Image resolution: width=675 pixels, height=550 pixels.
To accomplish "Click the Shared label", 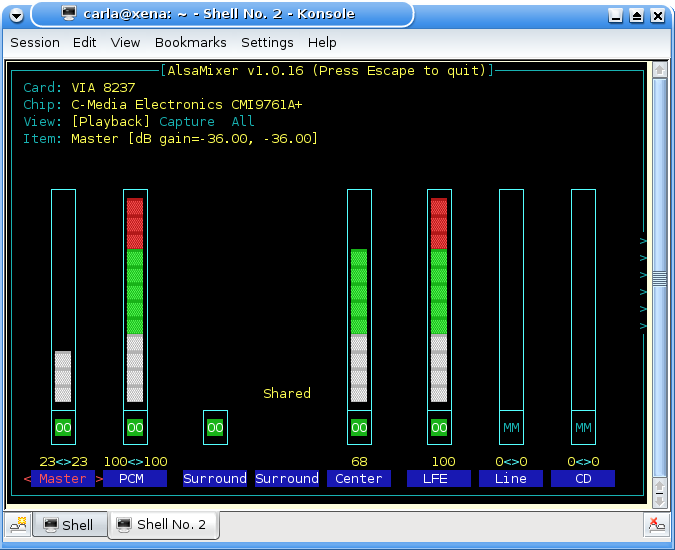I will pyautogui.click(x=287, y=393).
